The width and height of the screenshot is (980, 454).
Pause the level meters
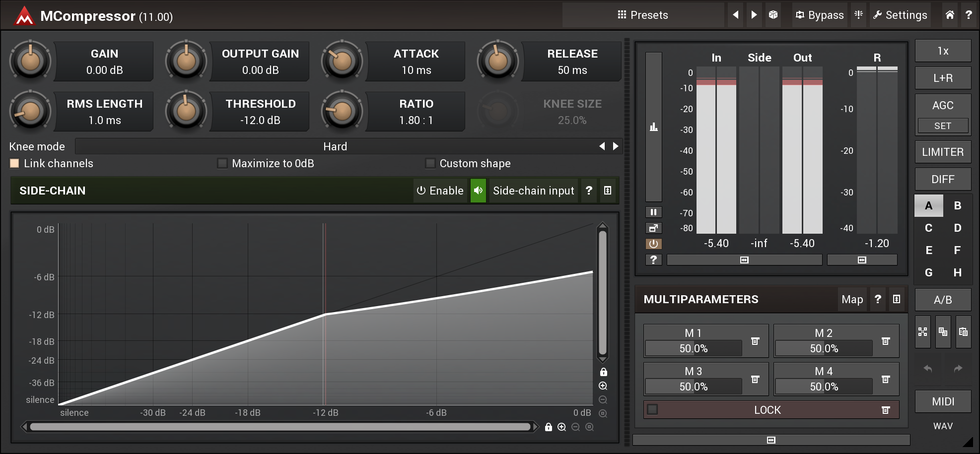pyautogui.click(x=653, y=212)
